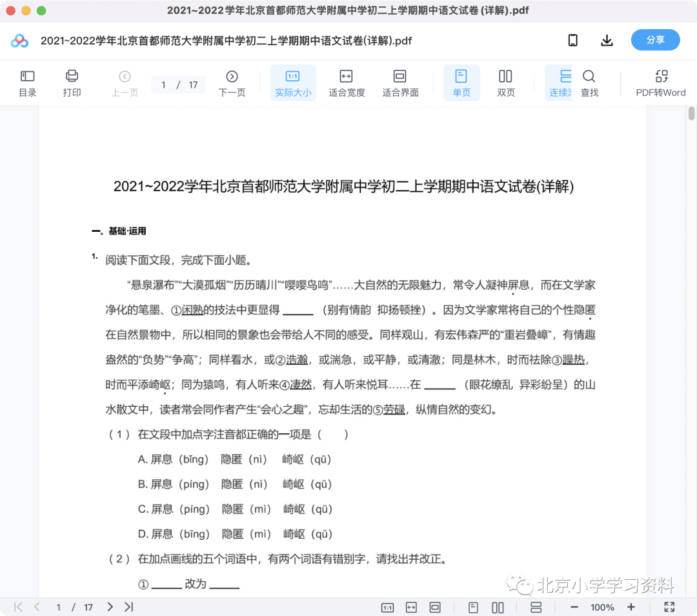This screenshot has width=697, height=616.
Task: Click bottom bar double page icon
Action: click(x=498, y=607)
